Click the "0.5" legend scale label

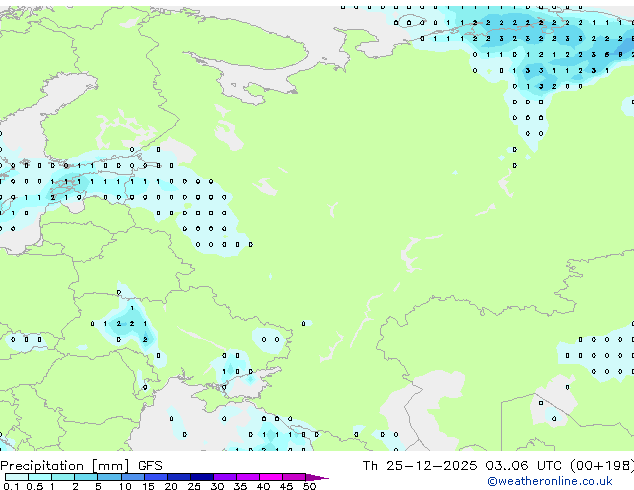(35, 486)
